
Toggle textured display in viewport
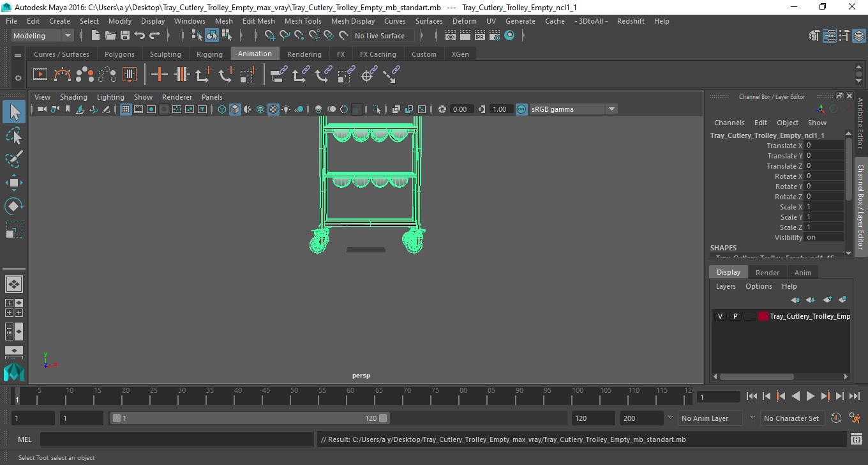coord(273,109)
